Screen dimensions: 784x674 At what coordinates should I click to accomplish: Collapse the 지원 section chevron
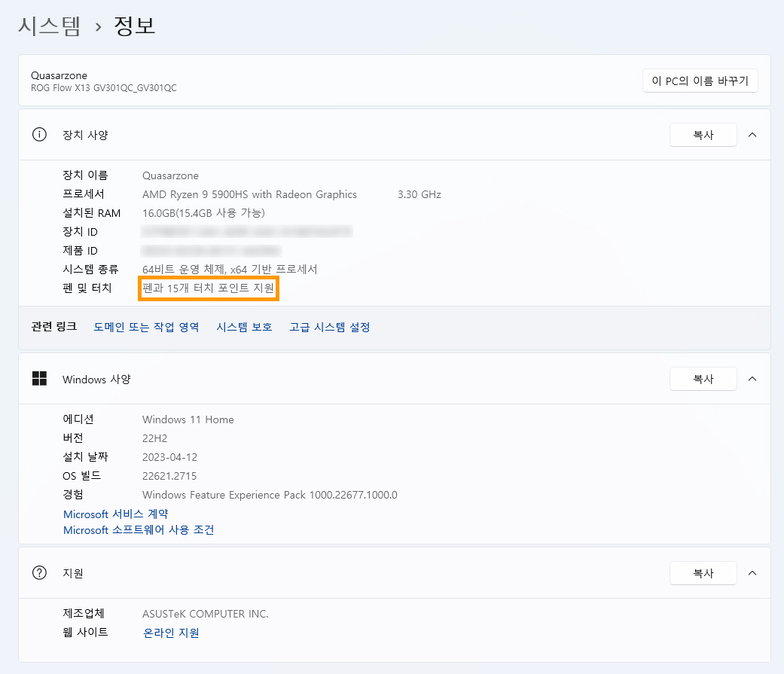point(752,573)
